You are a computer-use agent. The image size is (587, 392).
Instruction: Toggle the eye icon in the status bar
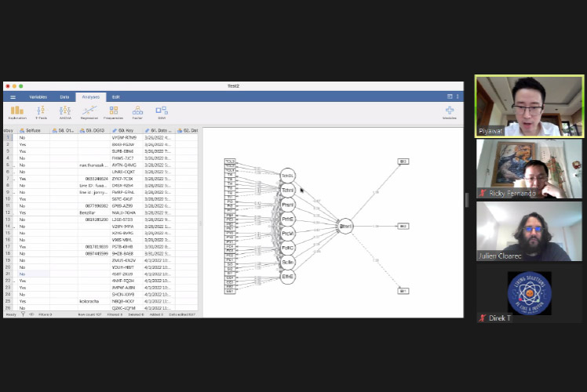coord(31,314)
